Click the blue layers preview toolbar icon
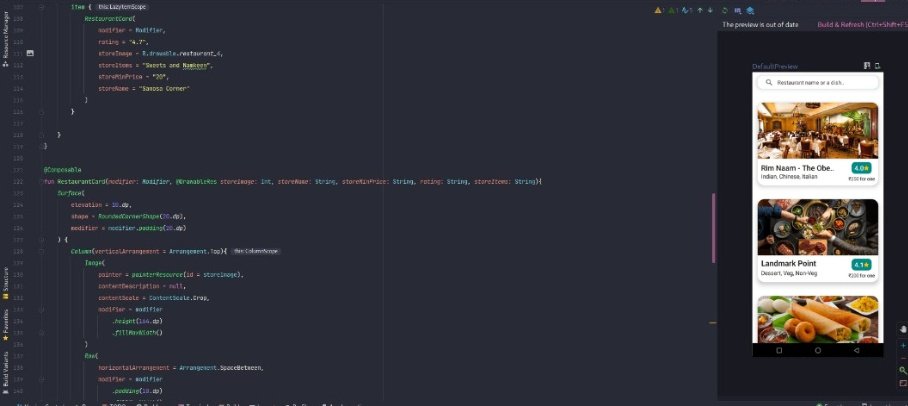This screenshot has width=908, height=406. click(750, 10)
